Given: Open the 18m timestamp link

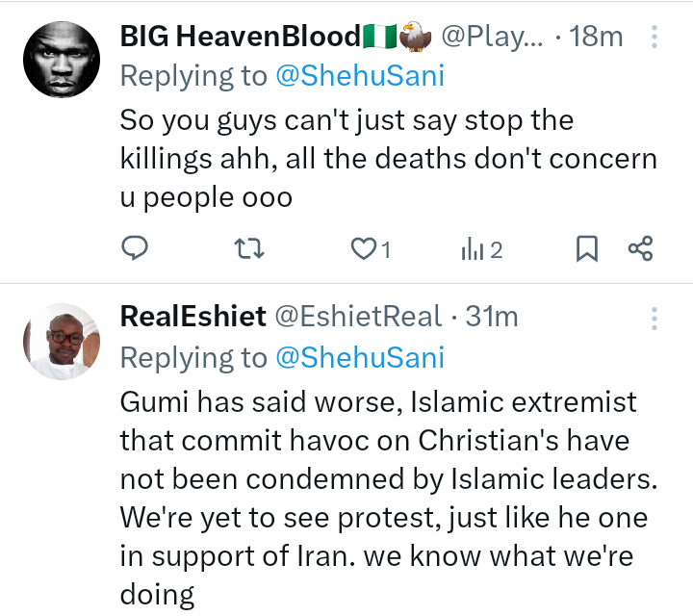Looking at the screenshot, I should (597, 38).
